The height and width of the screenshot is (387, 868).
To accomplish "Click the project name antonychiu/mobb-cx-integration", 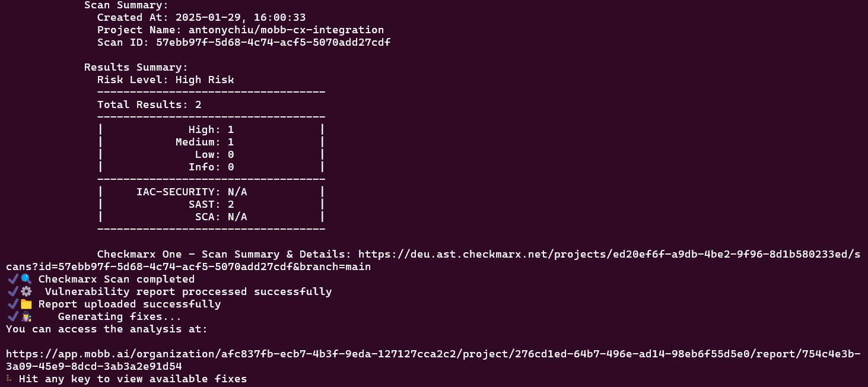I will [x=285, y=30].
